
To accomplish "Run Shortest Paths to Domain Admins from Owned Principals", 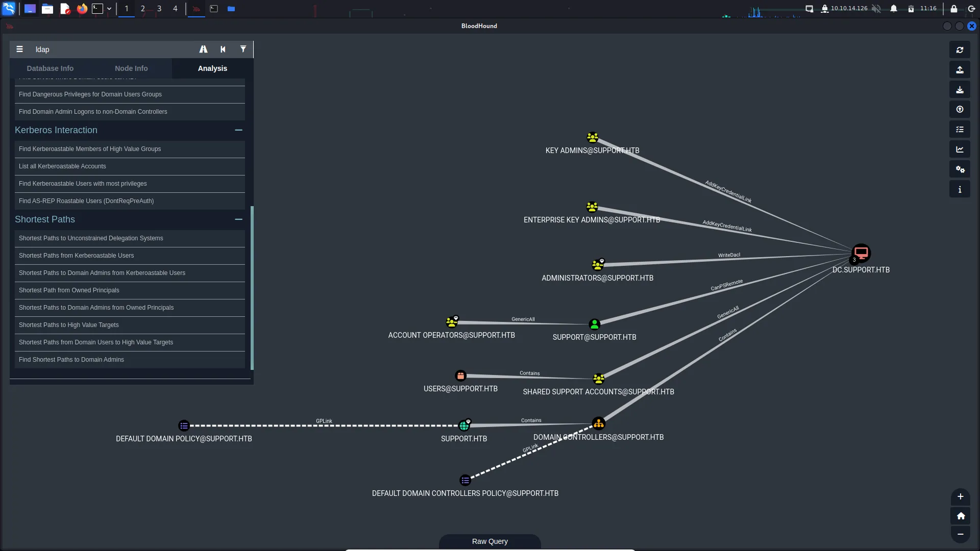I will tap(130, 308).
